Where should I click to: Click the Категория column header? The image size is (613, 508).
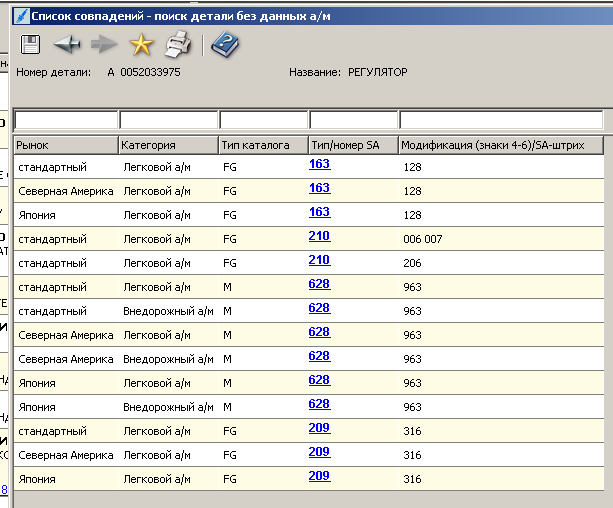pyautogui.click(x=168, y=145)
